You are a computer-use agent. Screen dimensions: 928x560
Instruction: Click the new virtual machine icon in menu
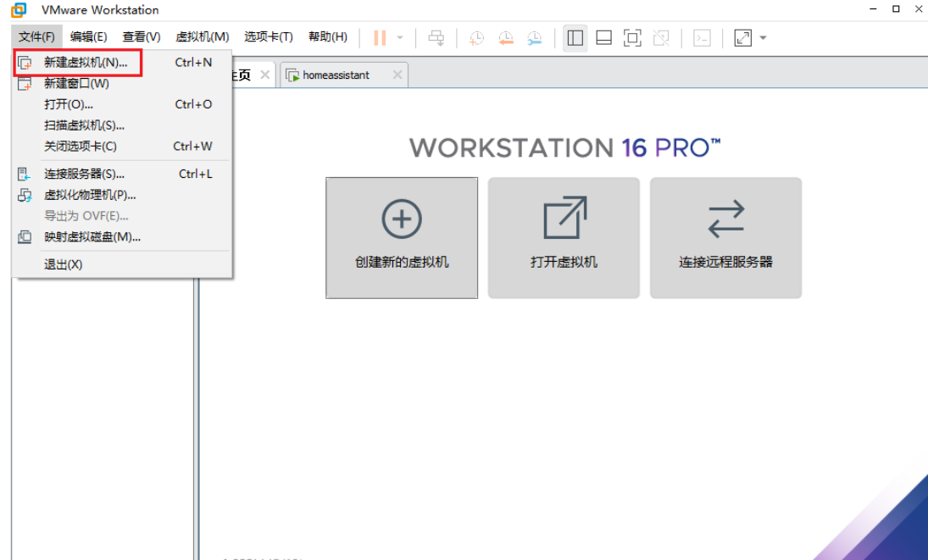point(25,63)
